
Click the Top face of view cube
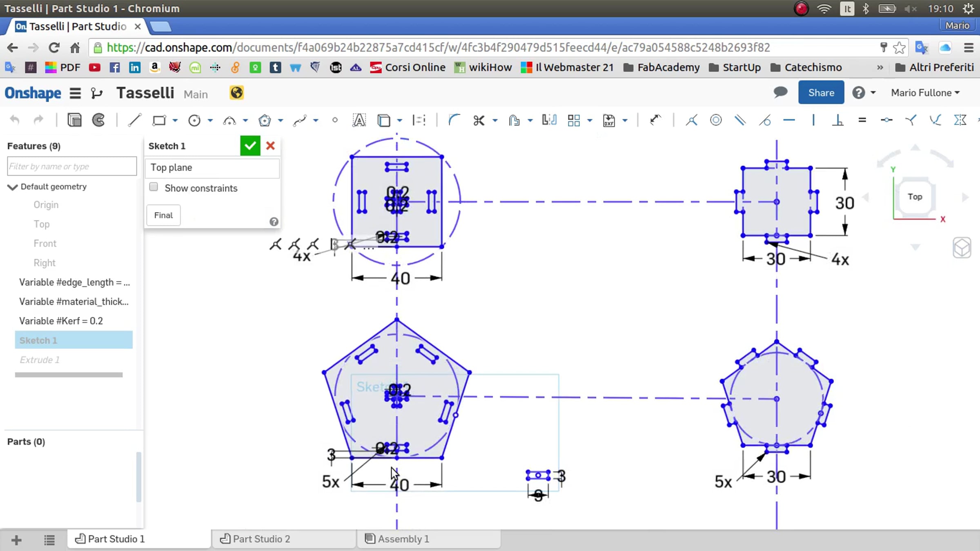pos(915,196)
